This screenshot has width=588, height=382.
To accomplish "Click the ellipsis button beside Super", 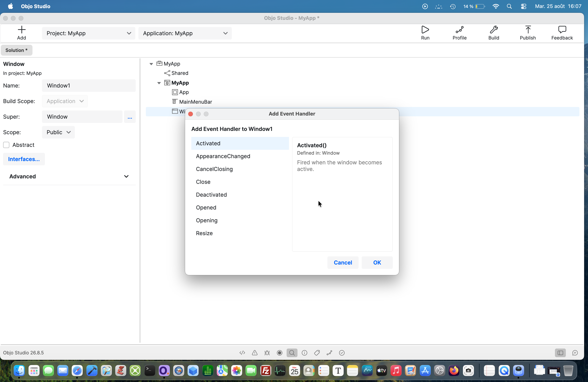I will 130,117.
